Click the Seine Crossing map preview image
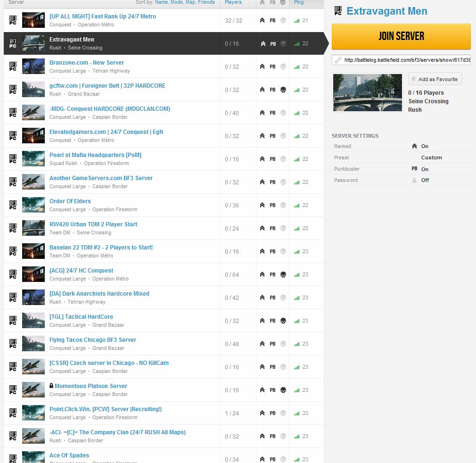Image resolution: width=476 pixels, height=463 pixels. point(367,92)
